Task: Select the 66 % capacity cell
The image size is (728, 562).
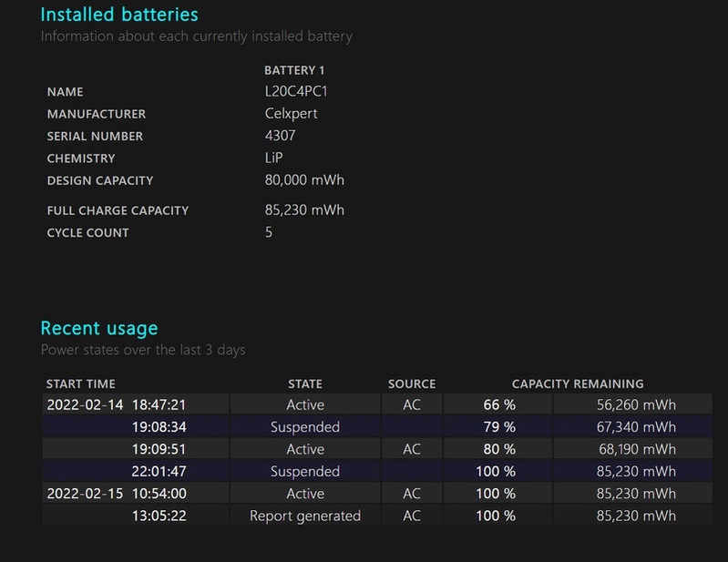Action: (x=498, y=404)
